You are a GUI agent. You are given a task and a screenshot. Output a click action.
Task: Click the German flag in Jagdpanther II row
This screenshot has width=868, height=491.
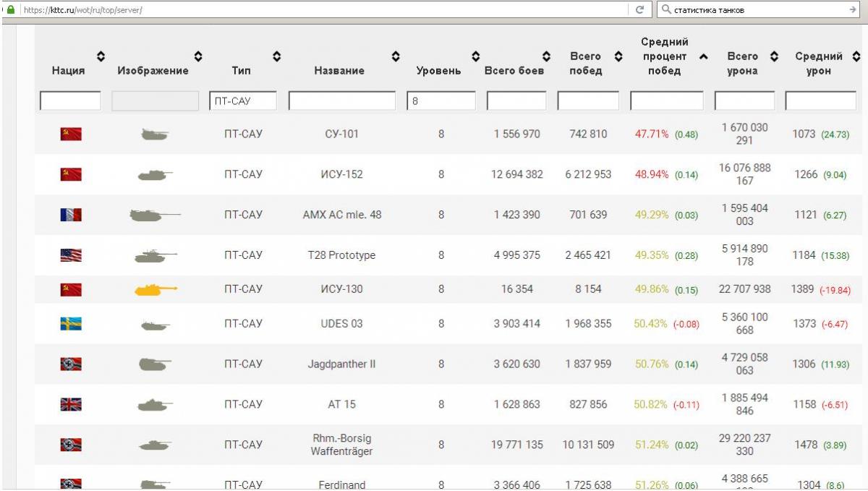point(71,364)
